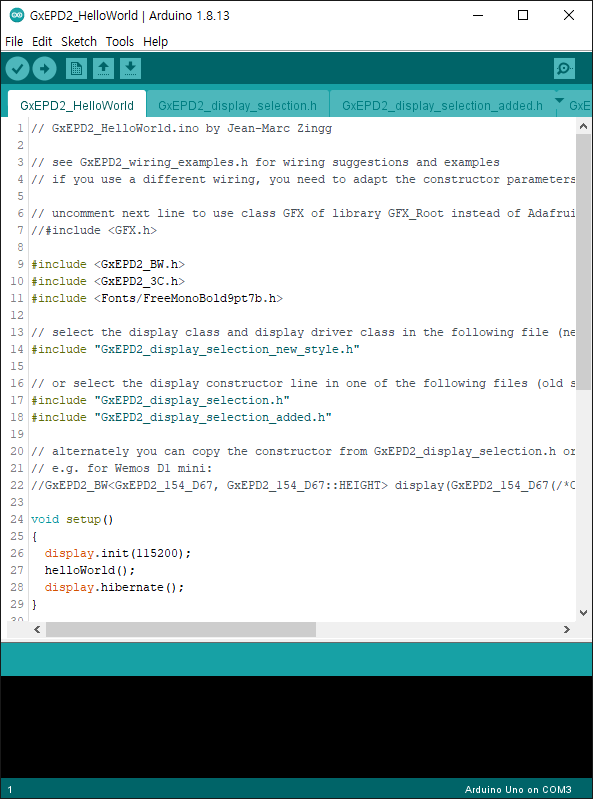
Task: Click the line 20 'alternately you can copy' comment
Action: 303,451
